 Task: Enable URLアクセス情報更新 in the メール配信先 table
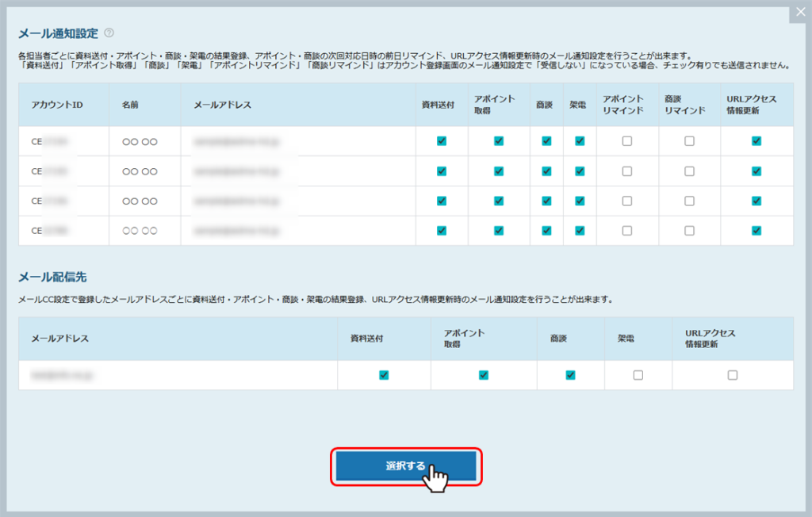[x=732, y=375]
